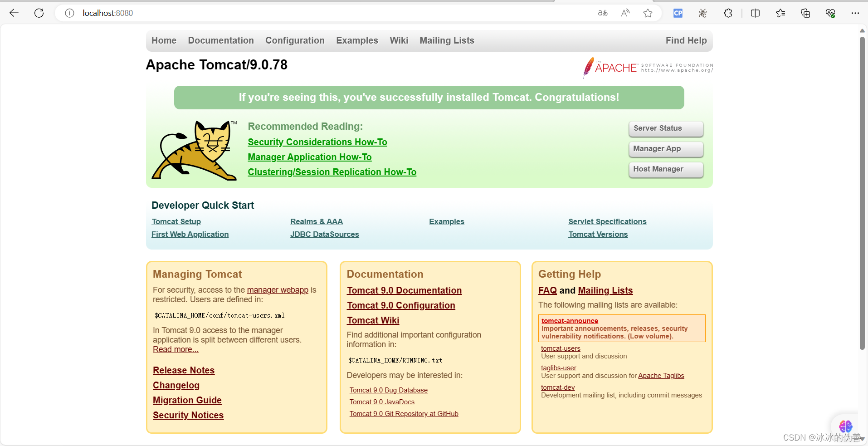Open Examples link under Developer Quick Start

[447, 221]
